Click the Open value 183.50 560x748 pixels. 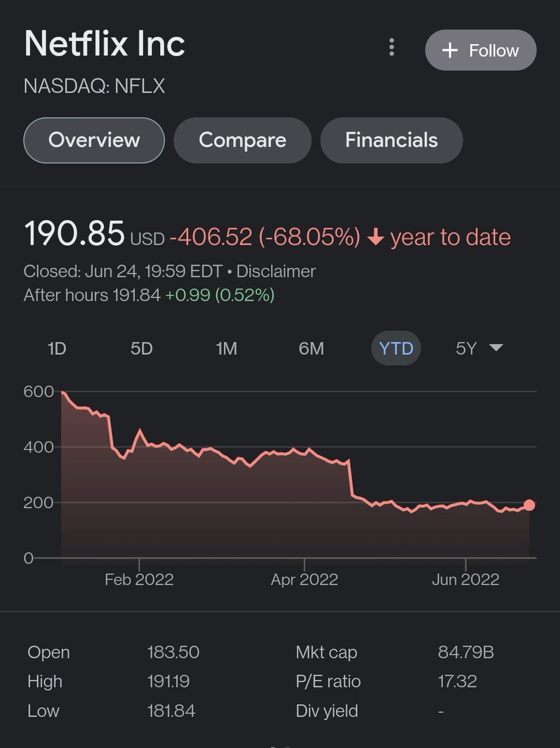[173, 653]
